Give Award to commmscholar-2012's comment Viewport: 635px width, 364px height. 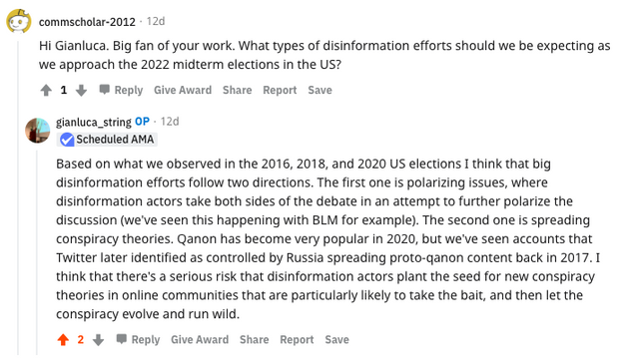pos(183,90)
